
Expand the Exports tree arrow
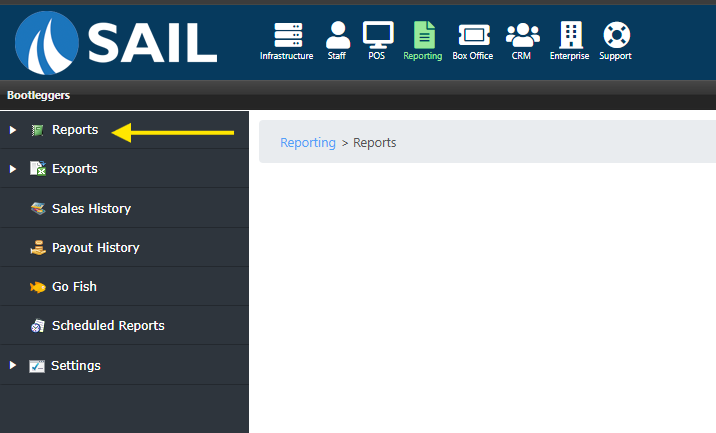(x=13, y=169)
